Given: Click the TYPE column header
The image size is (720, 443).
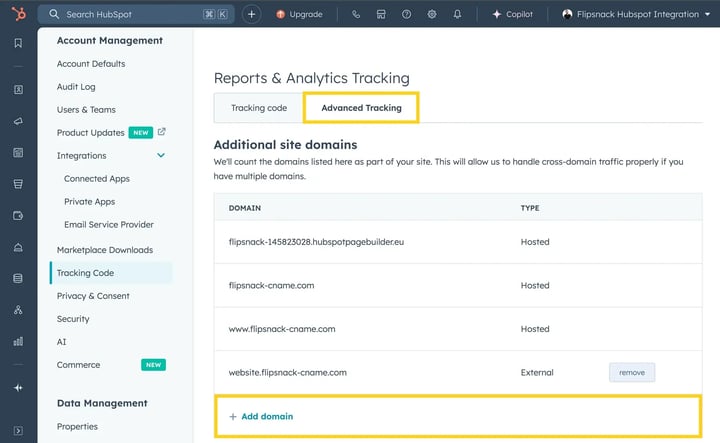Looking at the screenshot, I should 530,208.
